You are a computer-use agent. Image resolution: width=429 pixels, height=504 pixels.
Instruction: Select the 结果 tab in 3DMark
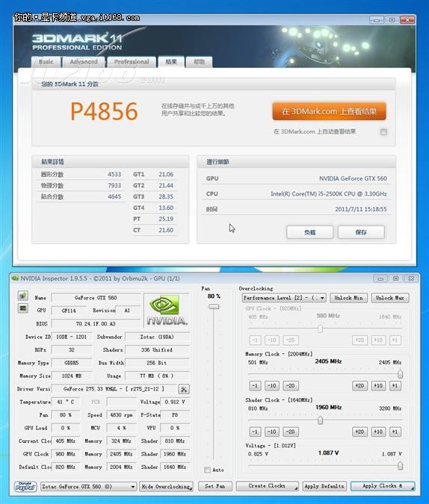tap(171, 62)
